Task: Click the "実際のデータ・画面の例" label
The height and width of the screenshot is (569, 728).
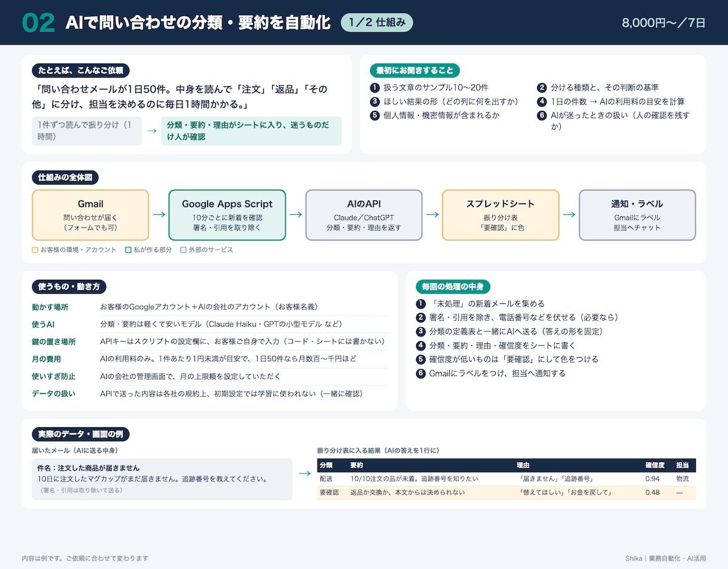Action: [81, 434]
